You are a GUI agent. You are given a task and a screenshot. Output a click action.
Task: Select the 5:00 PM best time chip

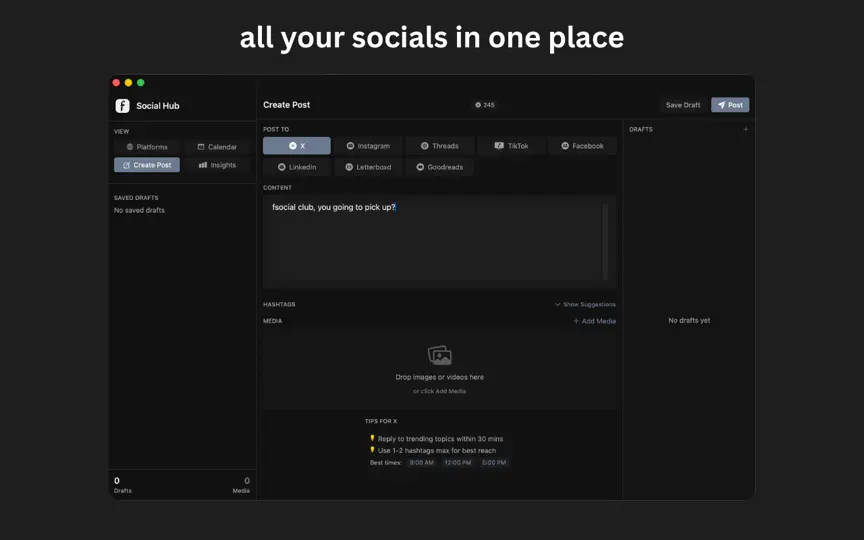click(494, 463)
